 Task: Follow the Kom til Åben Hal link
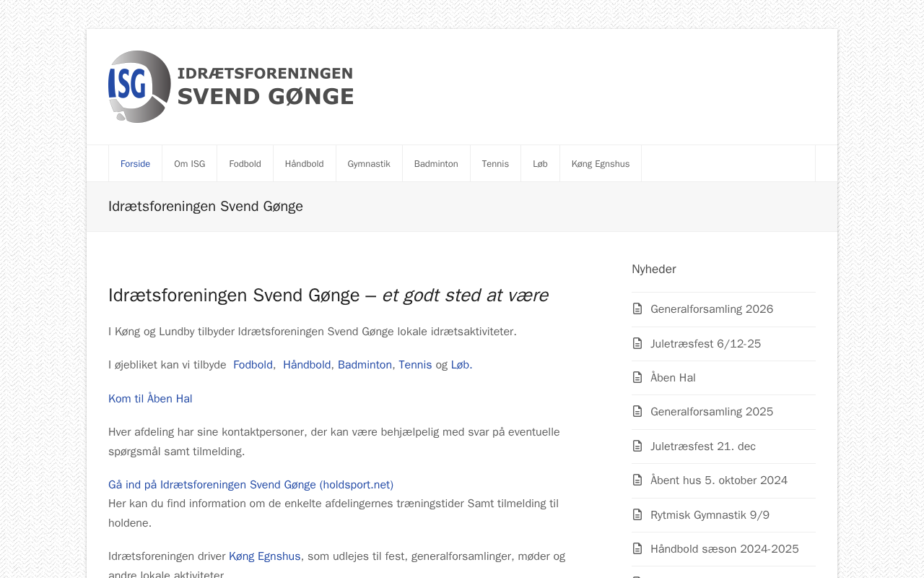pos(150,399)
